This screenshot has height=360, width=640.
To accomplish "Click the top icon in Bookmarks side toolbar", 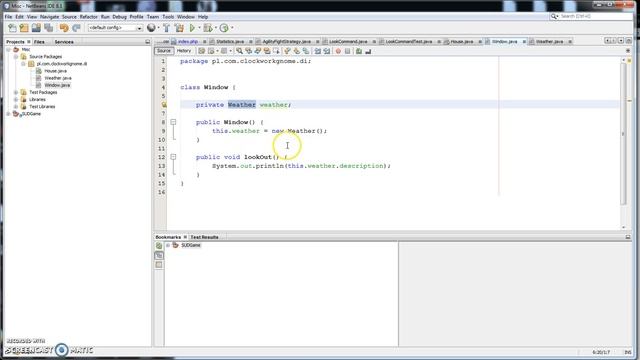I will point(159,246).
